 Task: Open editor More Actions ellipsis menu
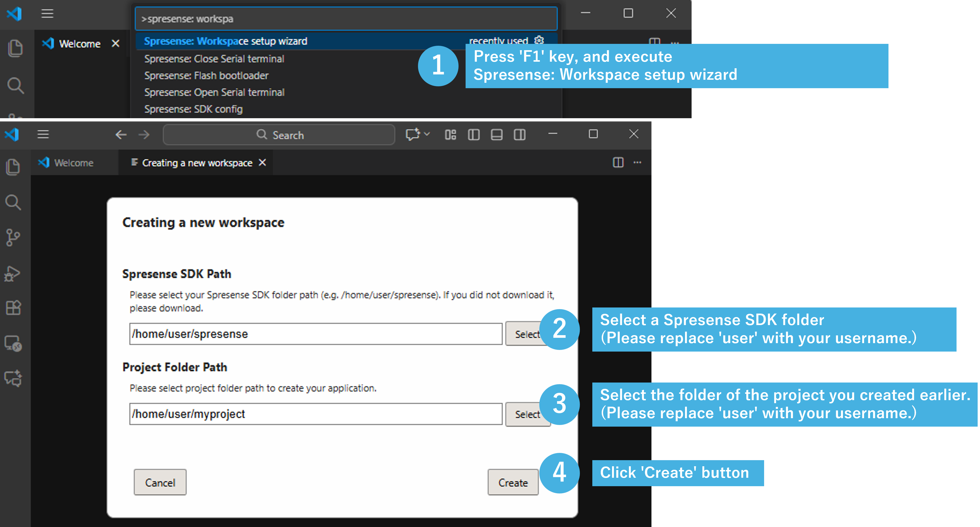click(637, 163)
